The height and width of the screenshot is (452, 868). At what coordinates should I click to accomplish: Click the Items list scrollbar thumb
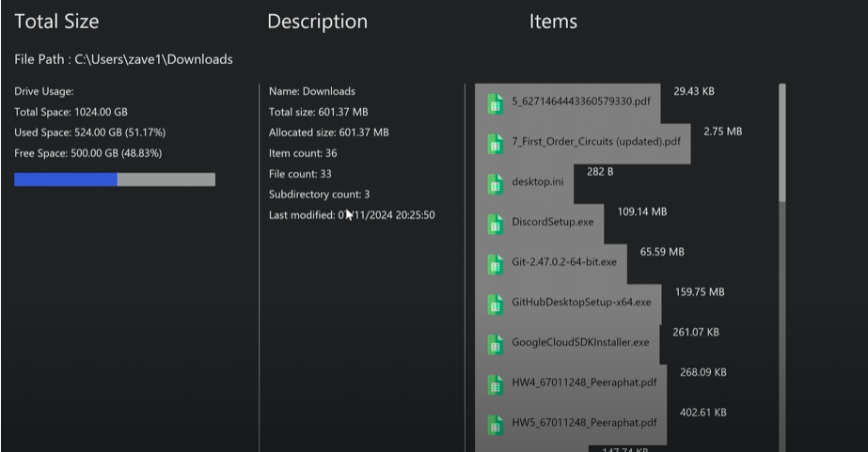tap(782, 143)
